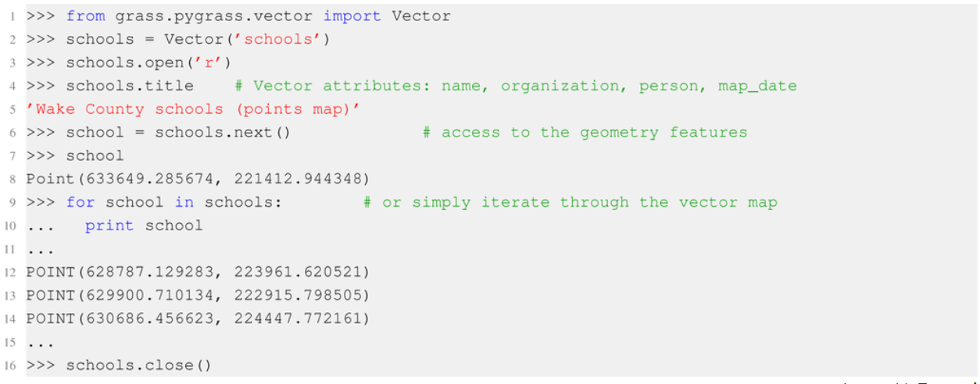
Task: Click the schools.next() call
Action: tap(223, 133)
